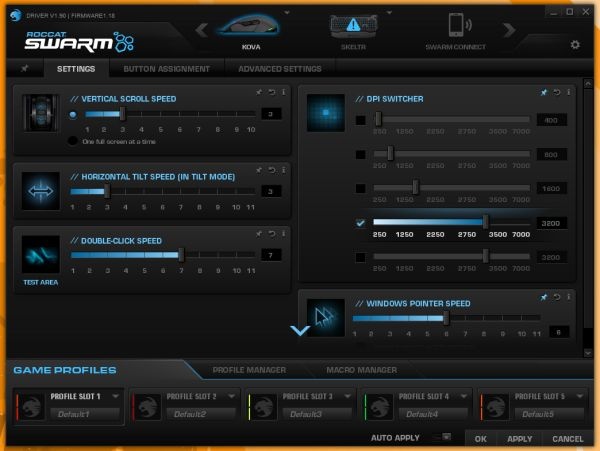Pin the Double-Click Speed panel

[x=259, y=233]
